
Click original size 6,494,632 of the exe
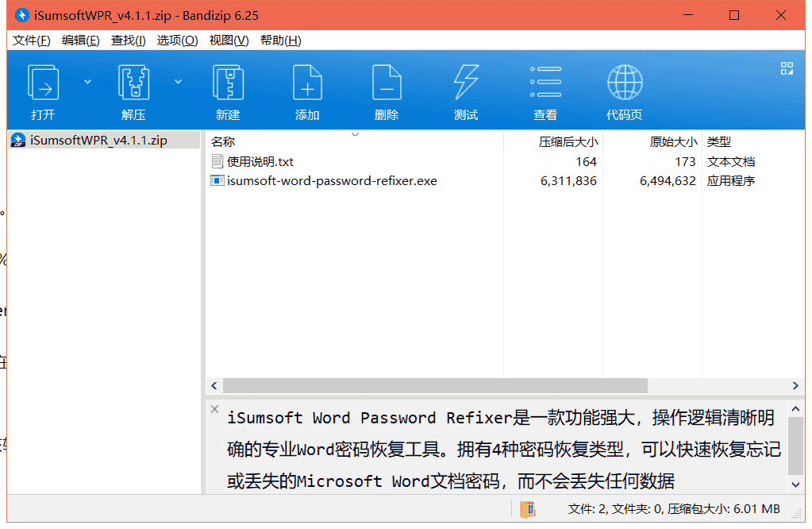pos(668,181)
